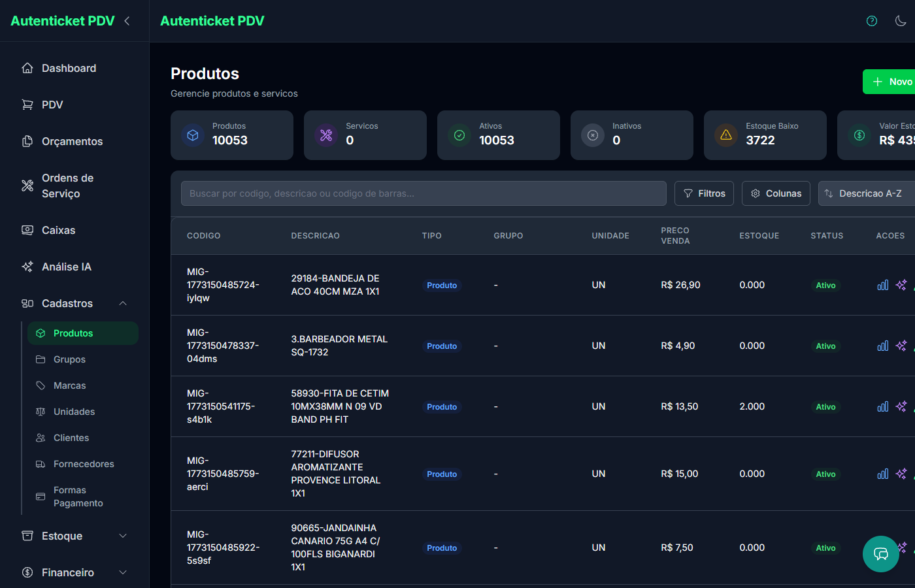This screenshot has width=915, height=588.
Task: Open the Colunas column settings button
Action: (776, 193)
